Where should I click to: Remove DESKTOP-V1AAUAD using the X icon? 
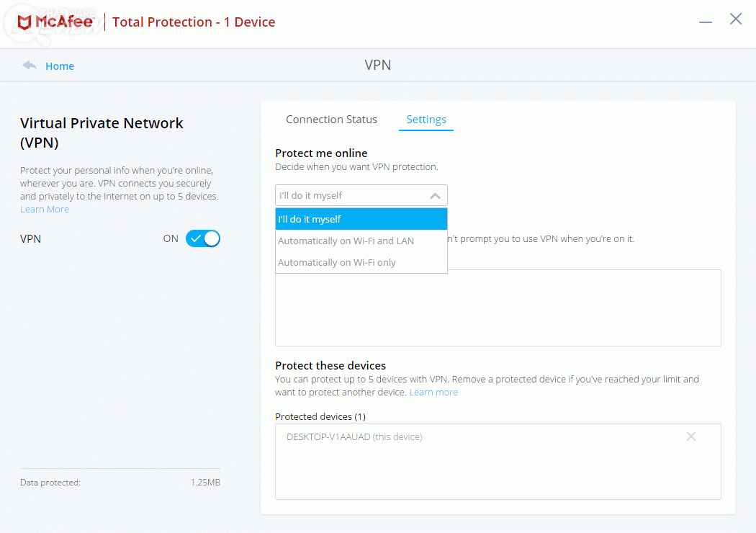point(691,436)
